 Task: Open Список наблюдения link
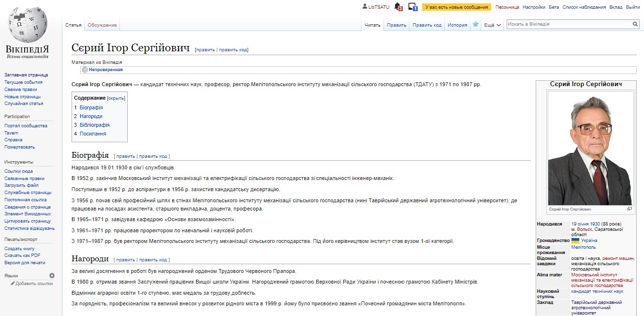584,7
